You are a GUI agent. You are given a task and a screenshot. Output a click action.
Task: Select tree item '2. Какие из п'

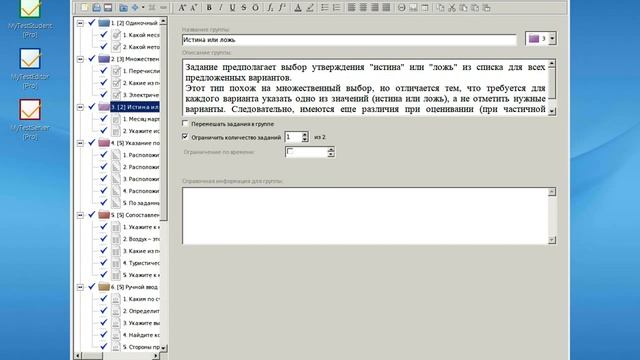(x=141, y=83)
